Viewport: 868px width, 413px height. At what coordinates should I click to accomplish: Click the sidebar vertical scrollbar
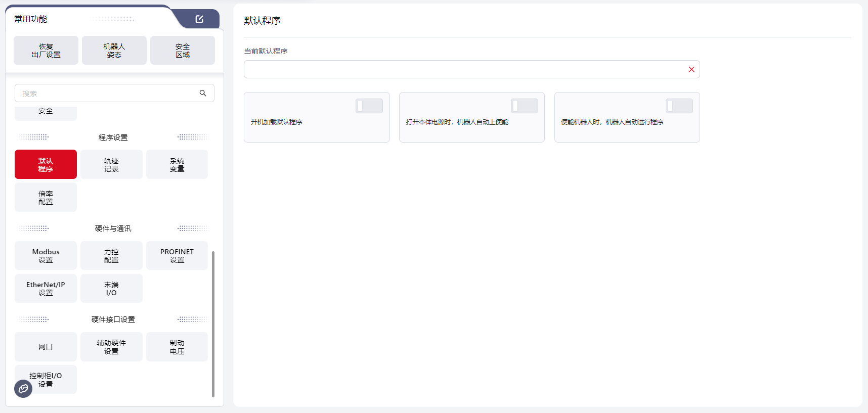(x=213, y=324)
